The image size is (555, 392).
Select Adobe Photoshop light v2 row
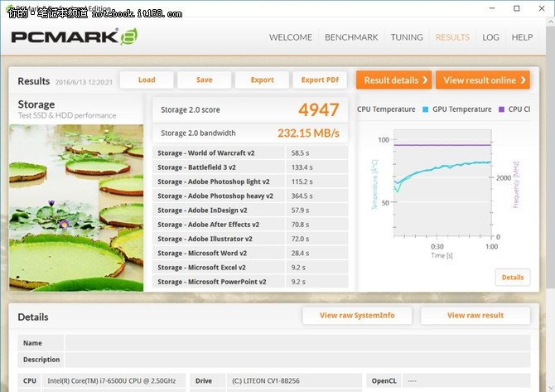[250, 181]
